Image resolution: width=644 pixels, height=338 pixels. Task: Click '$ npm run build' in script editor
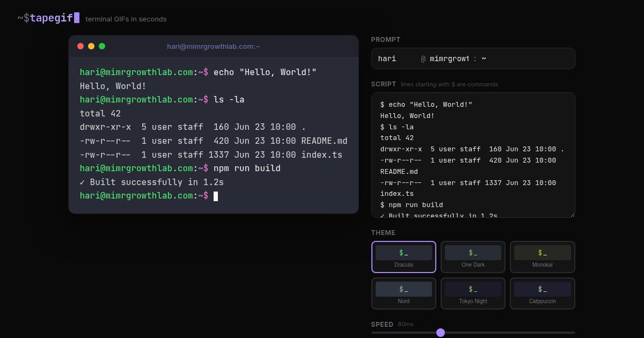click(412, 205)
